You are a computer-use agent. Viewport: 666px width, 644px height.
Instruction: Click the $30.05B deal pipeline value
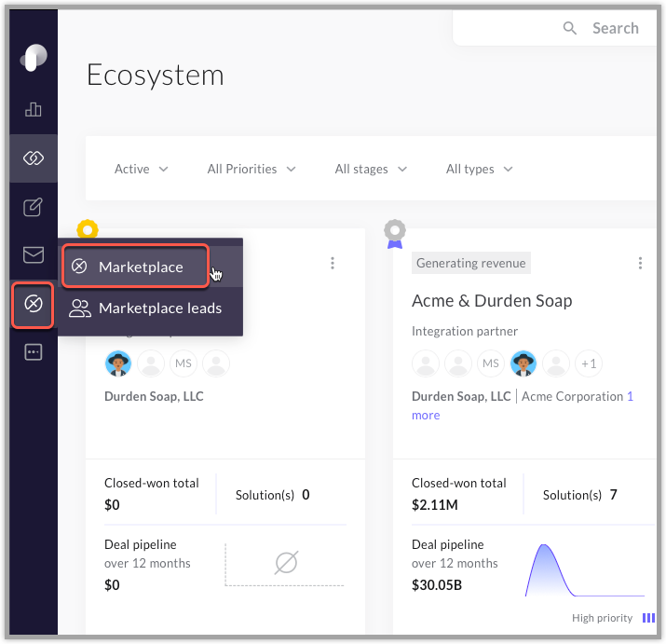pyautogui.click(x=437, y=585)
